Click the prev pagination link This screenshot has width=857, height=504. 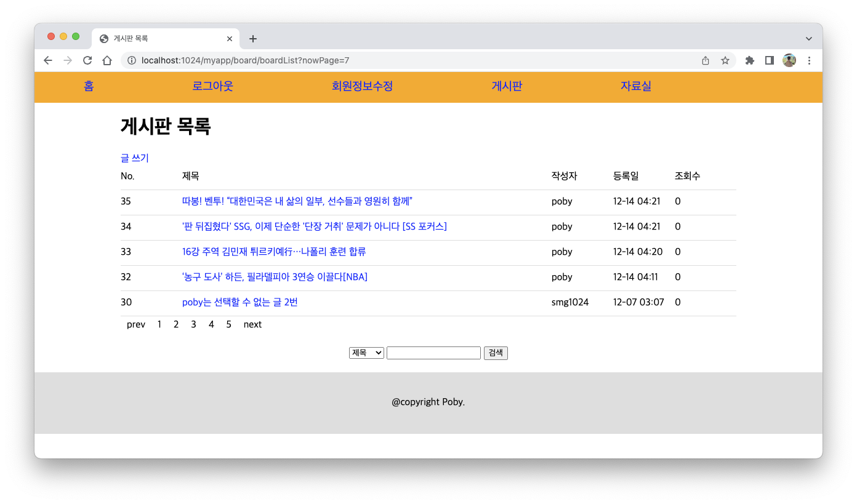point(136,324)
